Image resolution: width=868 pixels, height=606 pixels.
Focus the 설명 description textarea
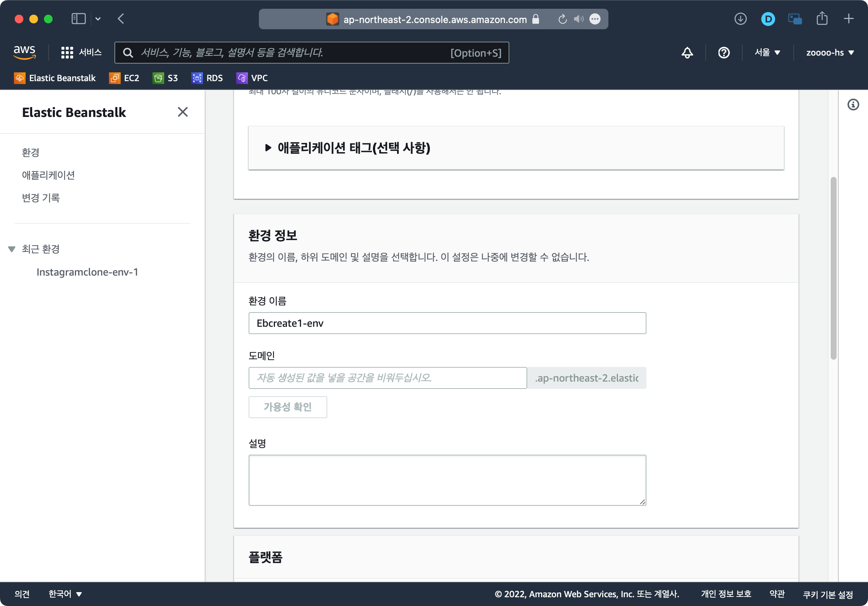[447, 480]
